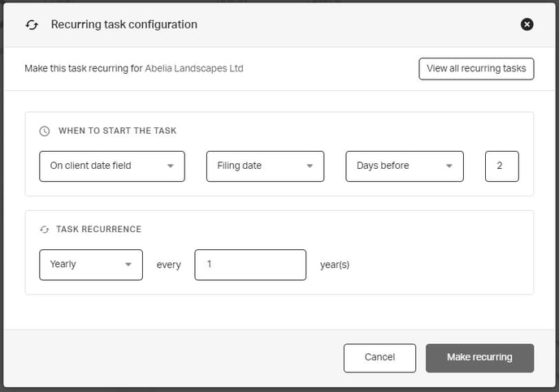
Task: Click the recurring arrows icon in dialog header
Action: click(32, 25)
